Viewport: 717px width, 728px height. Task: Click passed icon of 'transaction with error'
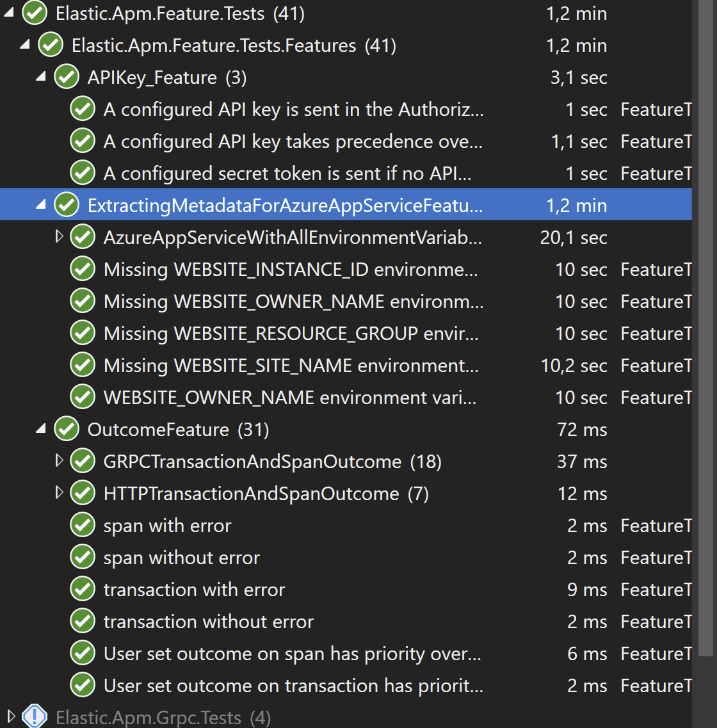83,590
